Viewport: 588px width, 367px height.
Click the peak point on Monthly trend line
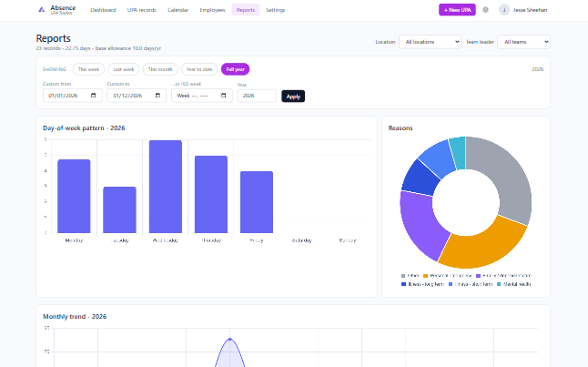point(230,339)
